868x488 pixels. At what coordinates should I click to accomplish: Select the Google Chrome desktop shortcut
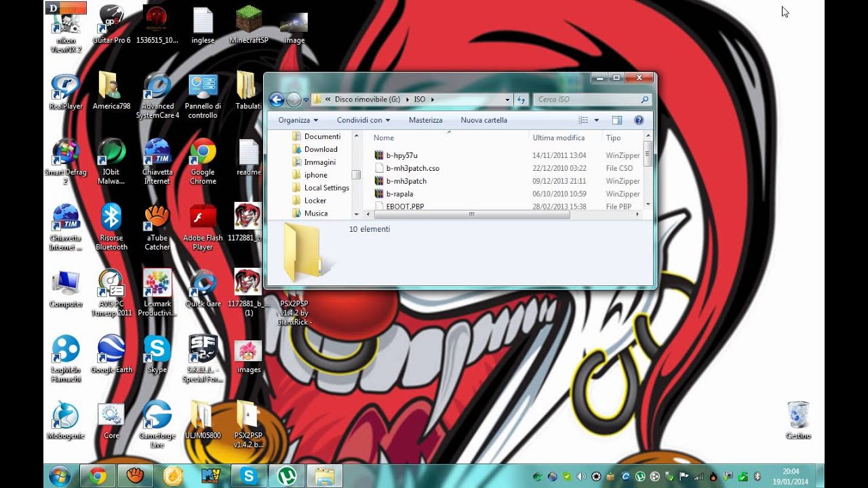click(203, 161)
